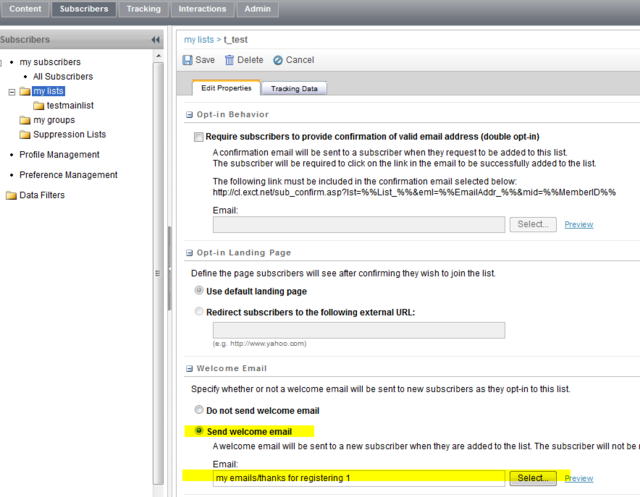
Task: Click the Save disk icon
Action: pyautogui.click(x=187, y=60)
